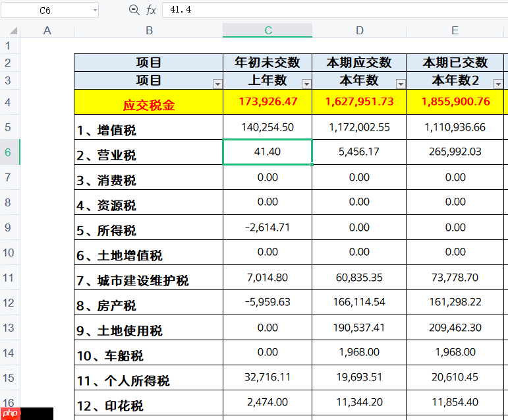Select the 1、增值税 cell
Screen dimensions: 508x420
point(149,129)
